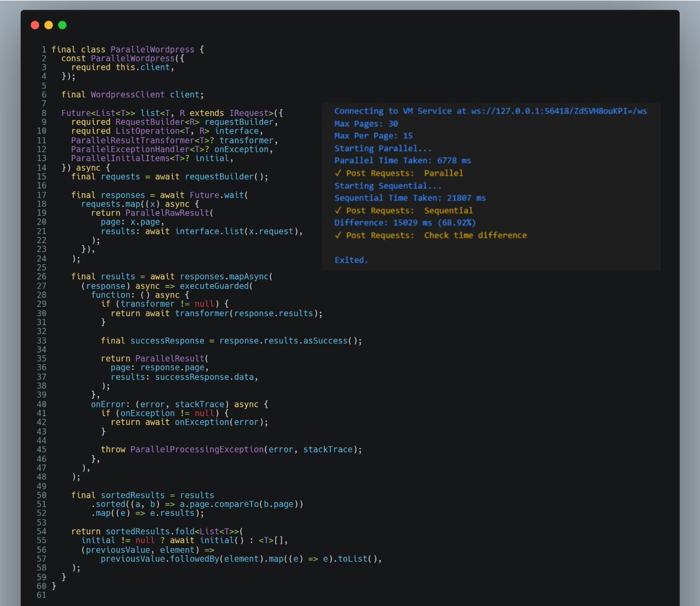Click '(previousValue, element) =>' on line 56
This screenshot has width=700, height=606.
point(148,550)
